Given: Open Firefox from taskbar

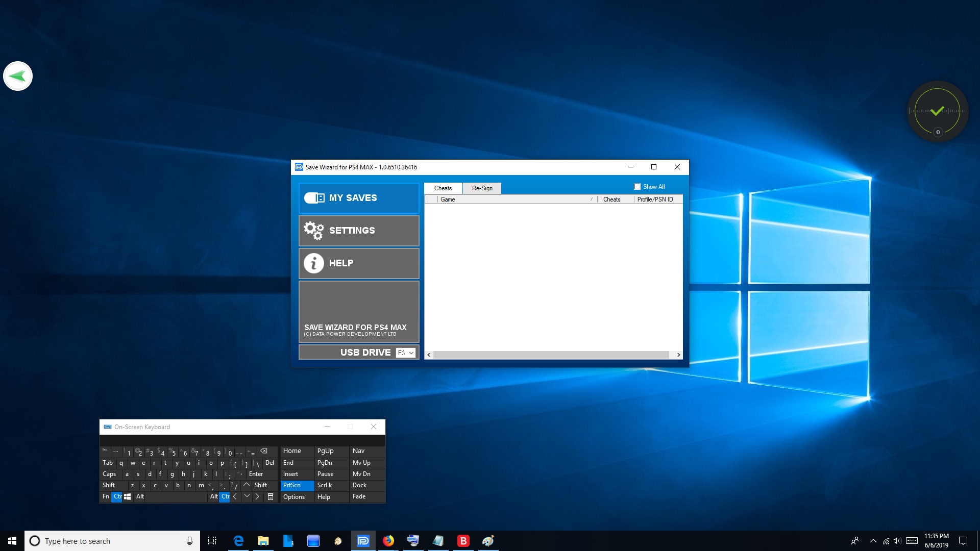Looking at the screenshot, I should (388, 541).
